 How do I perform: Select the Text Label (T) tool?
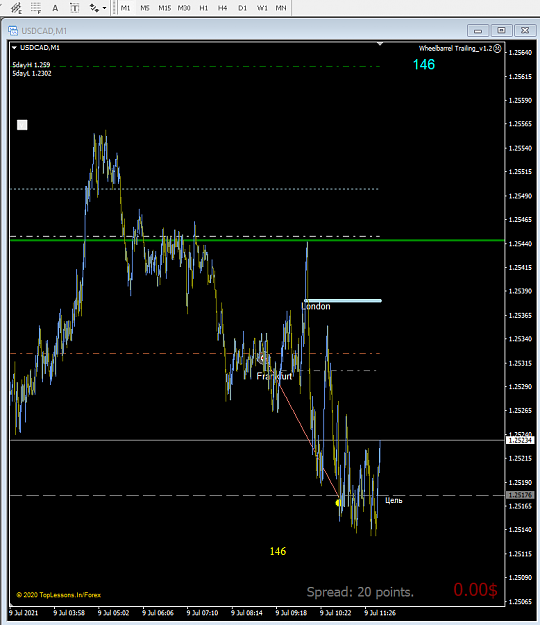point(75,8)
